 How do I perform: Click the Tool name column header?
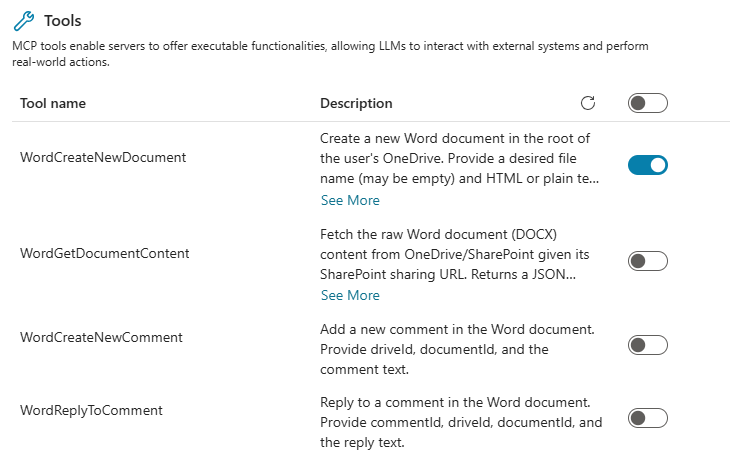[x=53, y=103]
